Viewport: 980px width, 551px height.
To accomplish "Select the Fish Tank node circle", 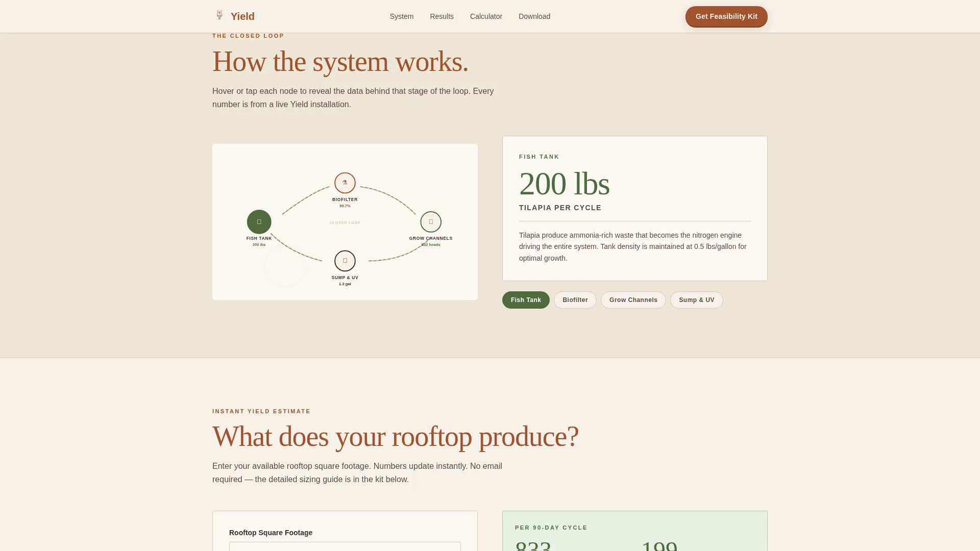I will click(259, 222).
